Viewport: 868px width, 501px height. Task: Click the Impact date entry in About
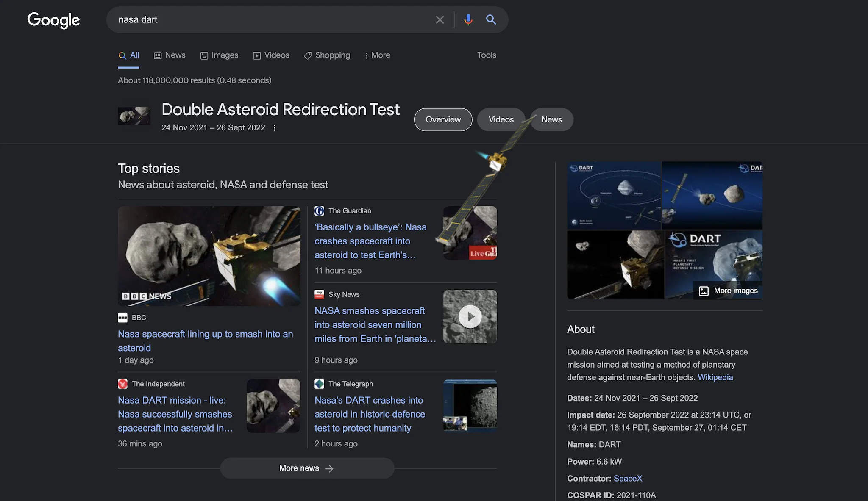point(659,421)
